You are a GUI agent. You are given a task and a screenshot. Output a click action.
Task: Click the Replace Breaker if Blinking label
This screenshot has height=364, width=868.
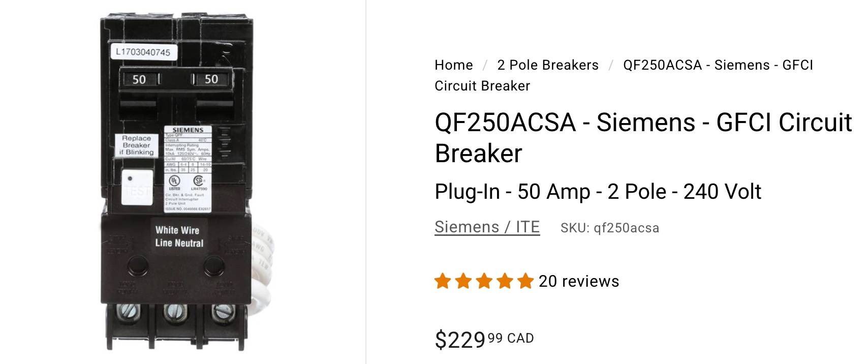pos(136,145)
